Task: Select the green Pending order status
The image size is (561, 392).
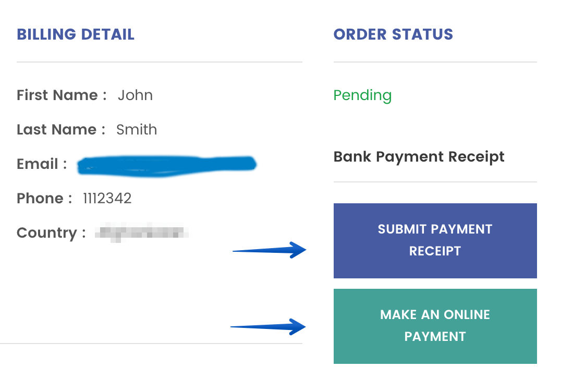Action: (362, 95)
